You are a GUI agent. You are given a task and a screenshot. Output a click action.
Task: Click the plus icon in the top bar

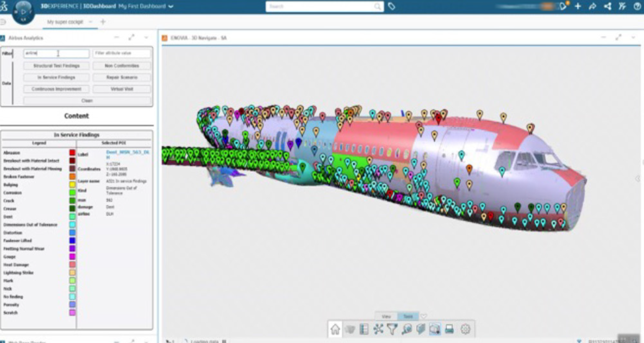(578, 6)
